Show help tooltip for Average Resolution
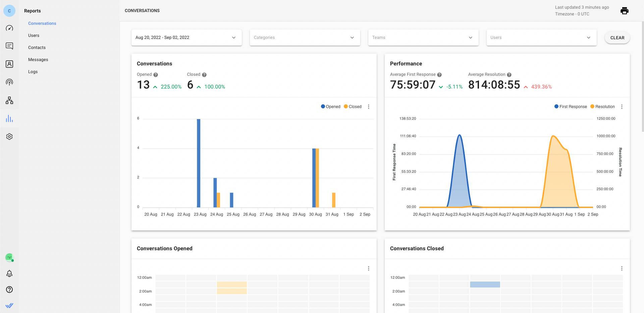 (509, 75)
